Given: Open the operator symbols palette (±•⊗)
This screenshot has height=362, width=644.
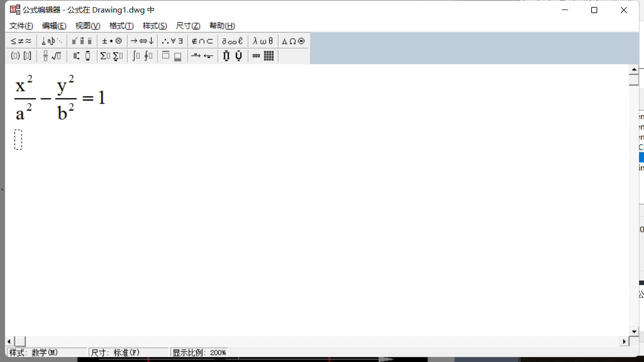Looking at the screenshot, I should coord(112,41).
